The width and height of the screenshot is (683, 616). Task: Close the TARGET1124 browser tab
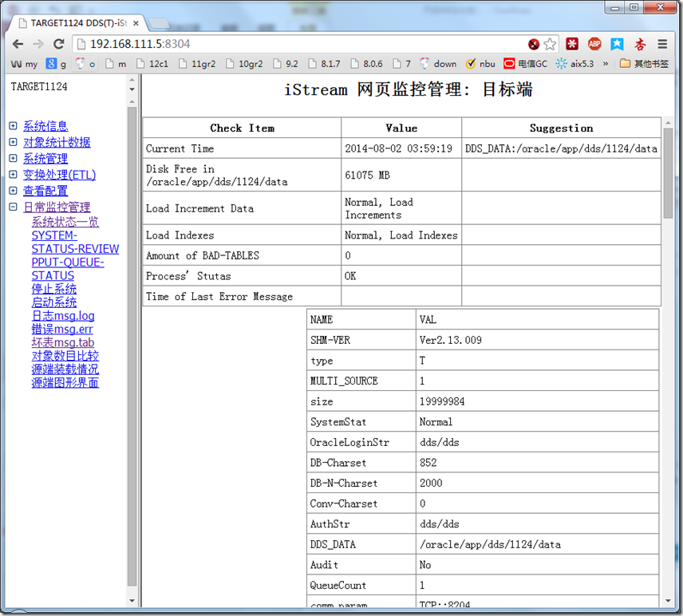136,23
